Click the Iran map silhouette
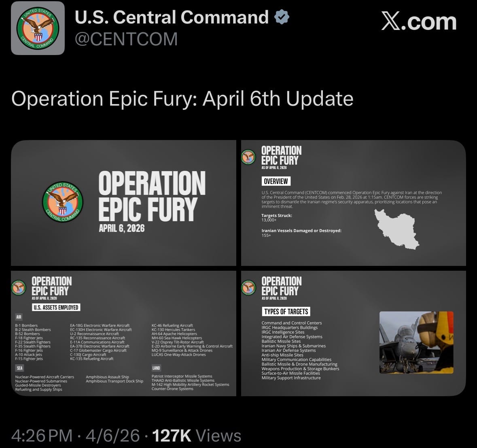 click(396, 229)
